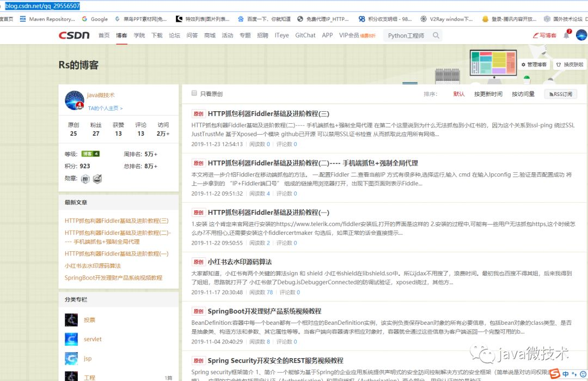
Task: Click the user avatar in top navbar
Action: [x=581, y=34]
